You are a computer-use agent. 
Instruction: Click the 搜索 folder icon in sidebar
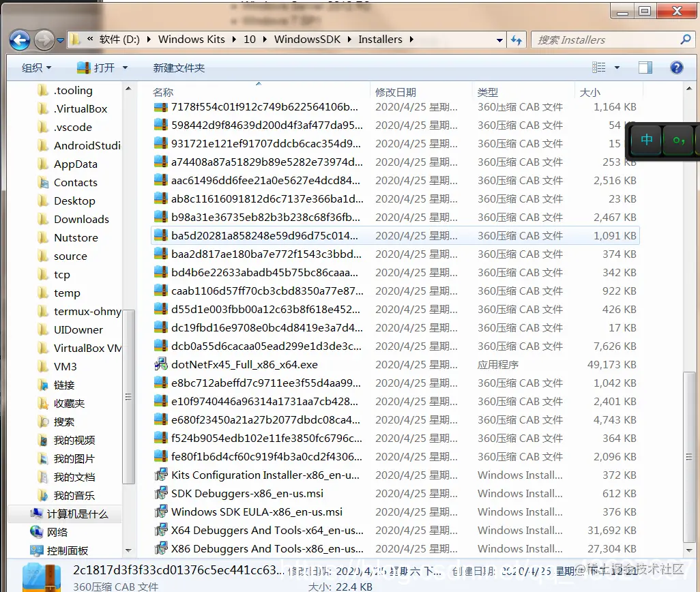tap(43, 421)
